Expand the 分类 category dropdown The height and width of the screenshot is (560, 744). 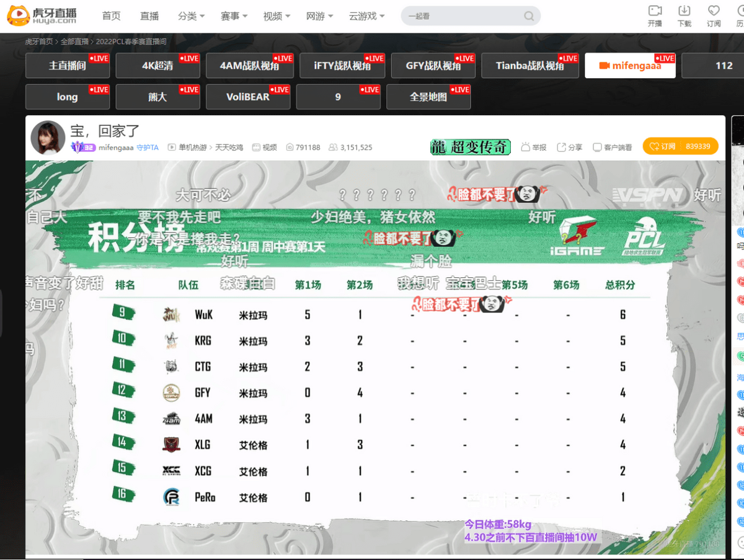[x=192, y=16]
